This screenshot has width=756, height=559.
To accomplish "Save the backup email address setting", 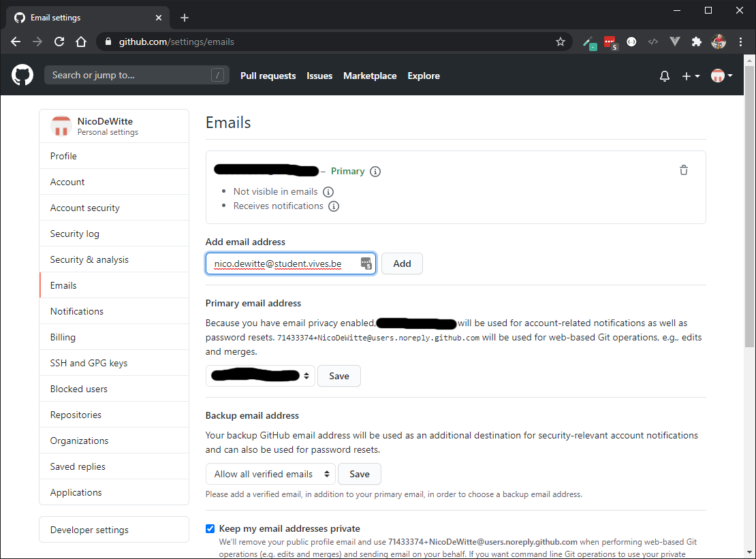I will [360, 474].
